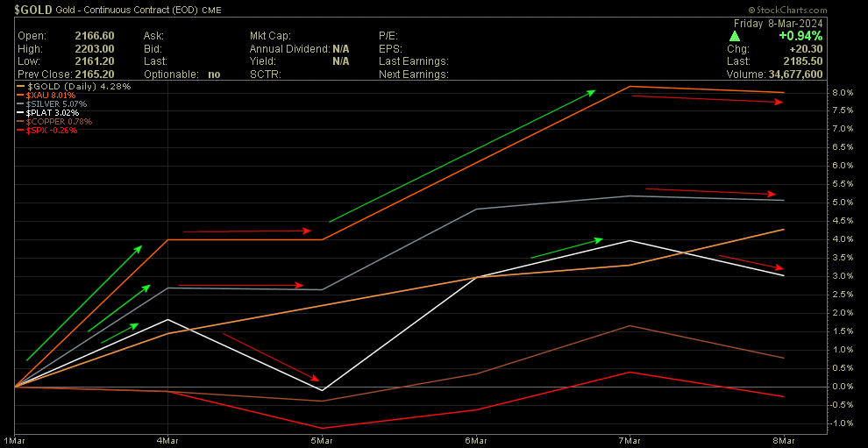Click the -0.5% y-axis label
Image resolution: width=868 pixels, height=448 pixels.
point(840,405)
